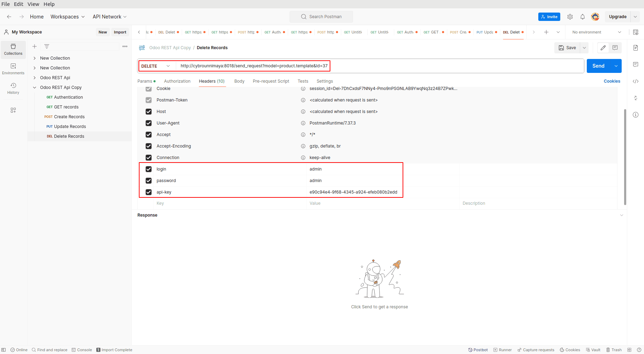Uncheck the api-key header checkbox
This screenshot has width=644, height=354.
[x=149, y=192]
